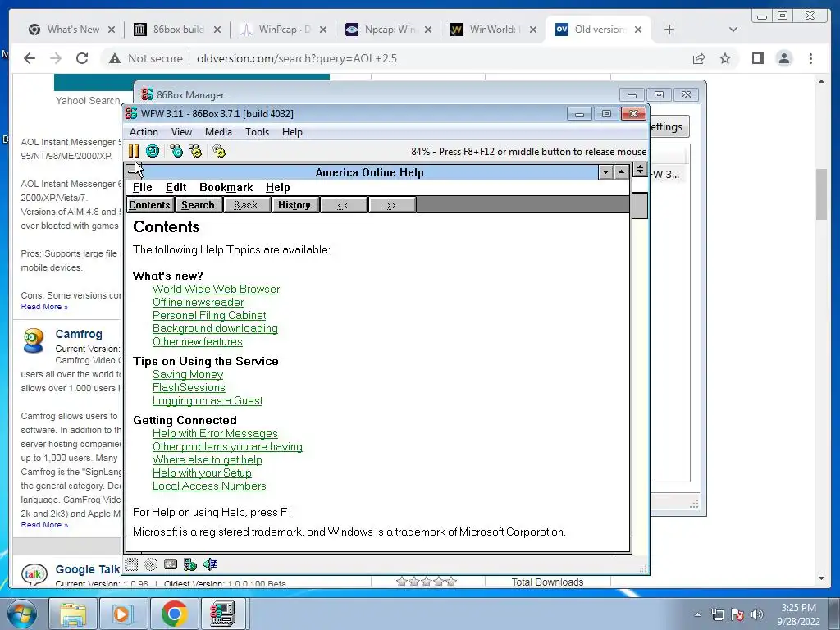Open the America Online Help control-menu box

coord(134,172)
